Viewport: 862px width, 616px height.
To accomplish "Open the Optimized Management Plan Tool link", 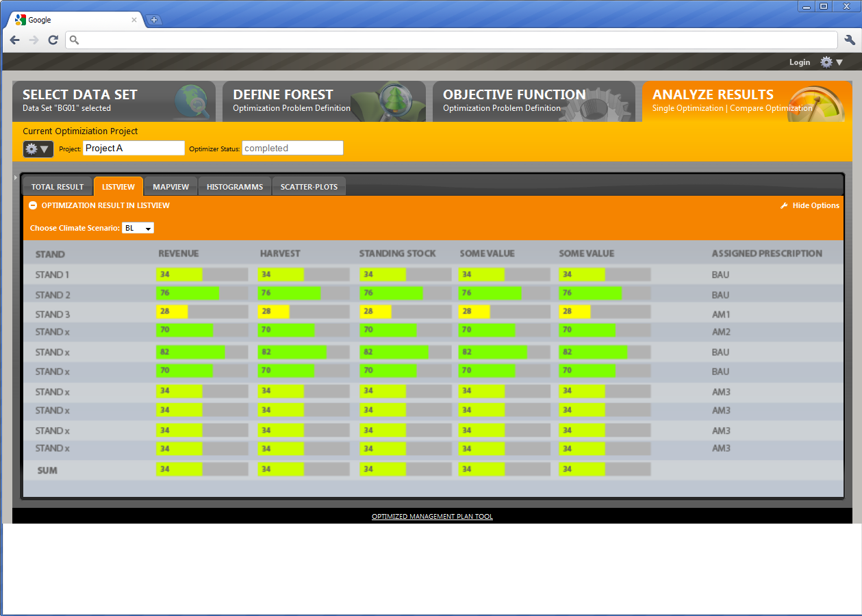I will pos(432,517).
